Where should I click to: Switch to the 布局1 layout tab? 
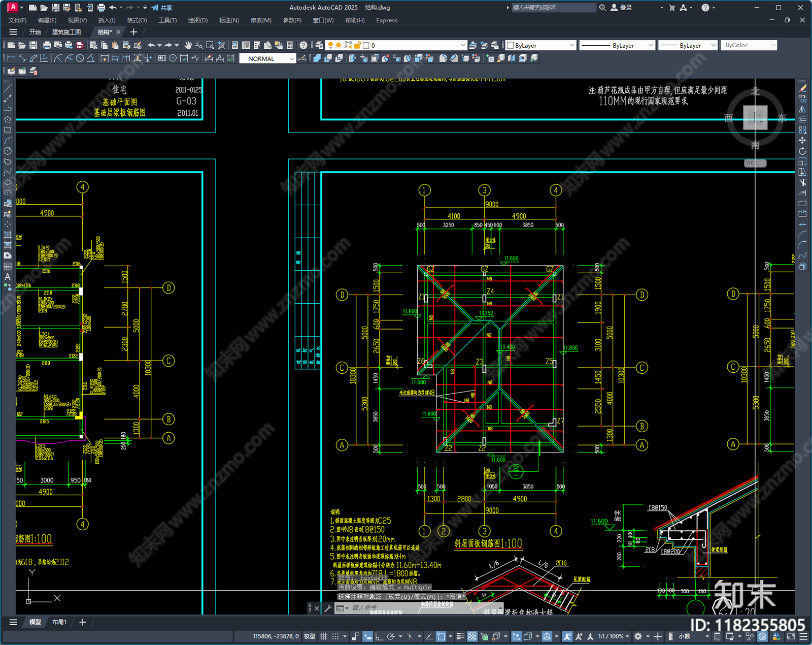point(59,622)
